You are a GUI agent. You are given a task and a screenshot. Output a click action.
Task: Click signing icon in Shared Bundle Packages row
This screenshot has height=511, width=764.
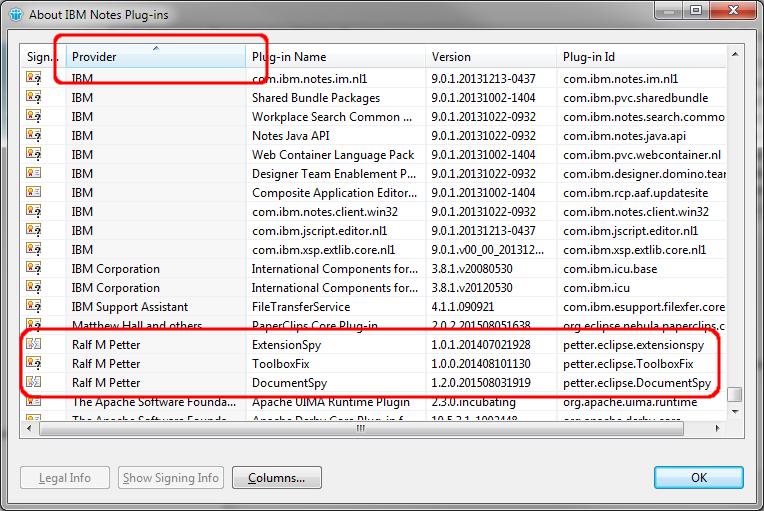coord(34,98)
